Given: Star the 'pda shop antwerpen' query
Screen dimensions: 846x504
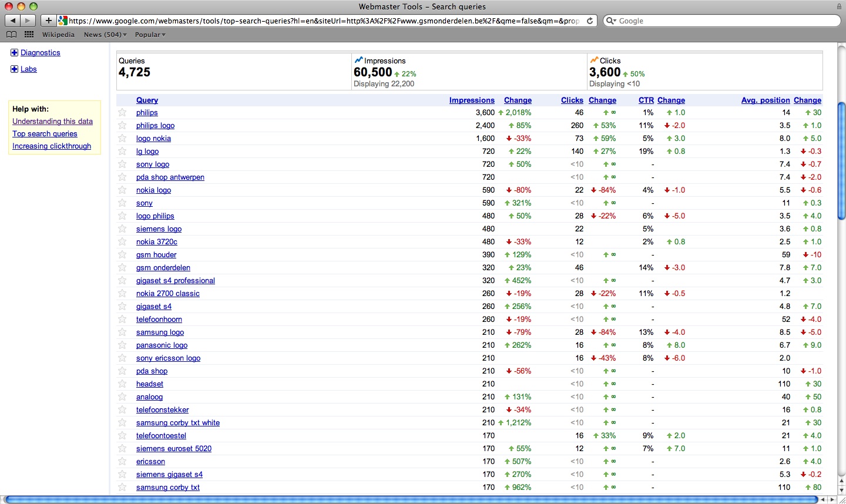Looking at the screenshot, I should 122,177.
